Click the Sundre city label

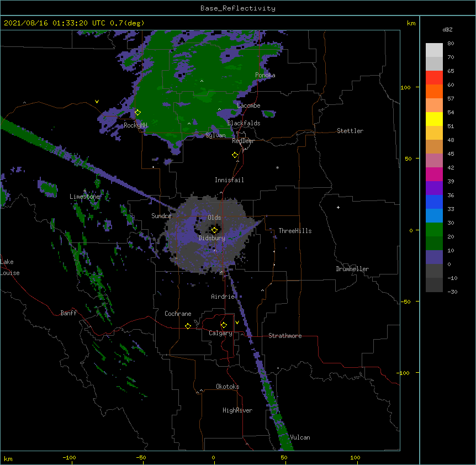[x=161, y=216]
